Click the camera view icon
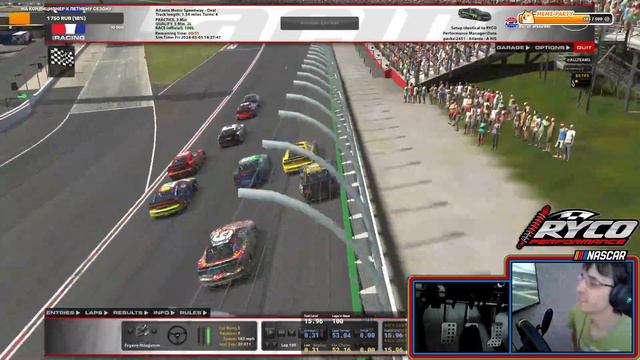640x360 pixels. (x=142, y=330)
